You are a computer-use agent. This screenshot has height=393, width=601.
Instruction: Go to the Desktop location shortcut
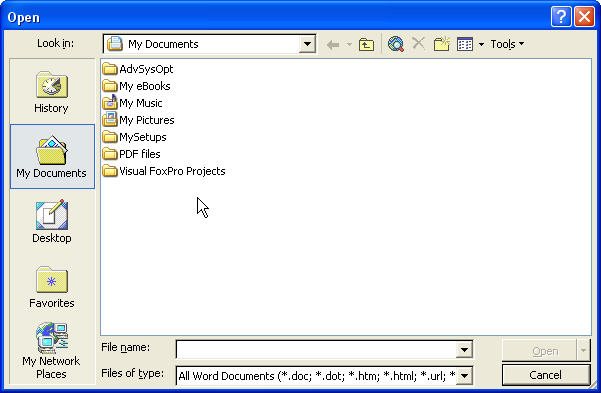click(x=52, y=222)
